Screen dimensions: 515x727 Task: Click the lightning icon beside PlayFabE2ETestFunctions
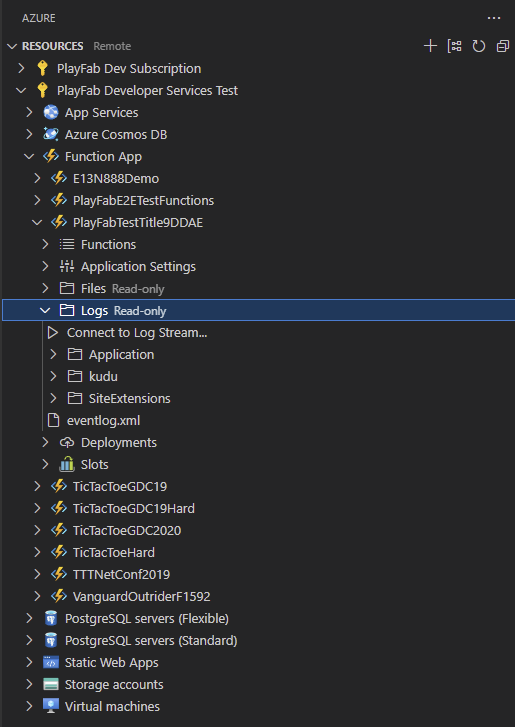point(59,200)
